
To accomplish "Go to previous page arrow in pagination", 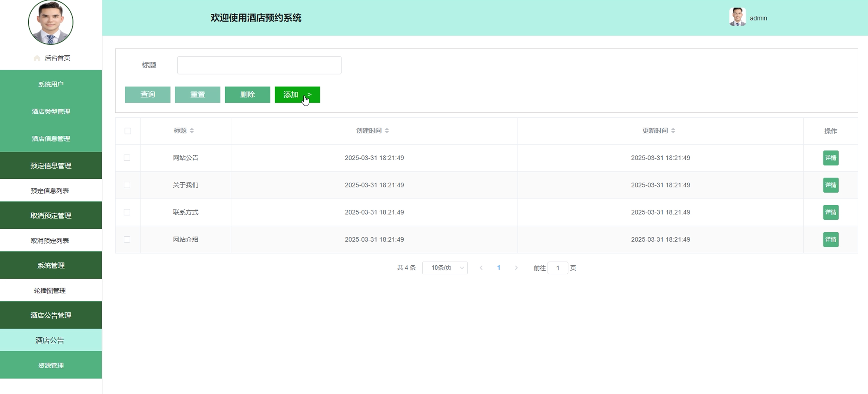I will [x=481, y=268].
